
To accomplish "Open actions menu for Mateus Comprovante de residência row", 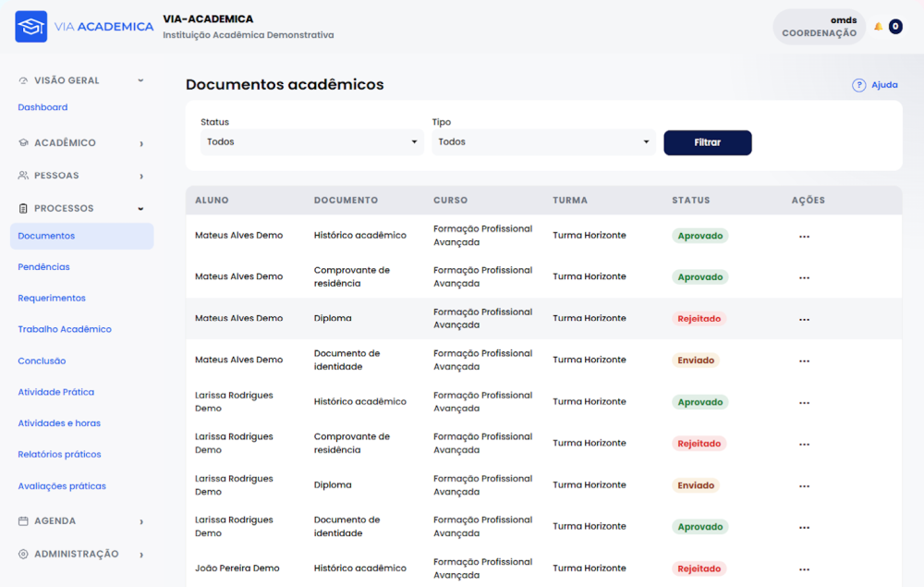I will (805, 277).
